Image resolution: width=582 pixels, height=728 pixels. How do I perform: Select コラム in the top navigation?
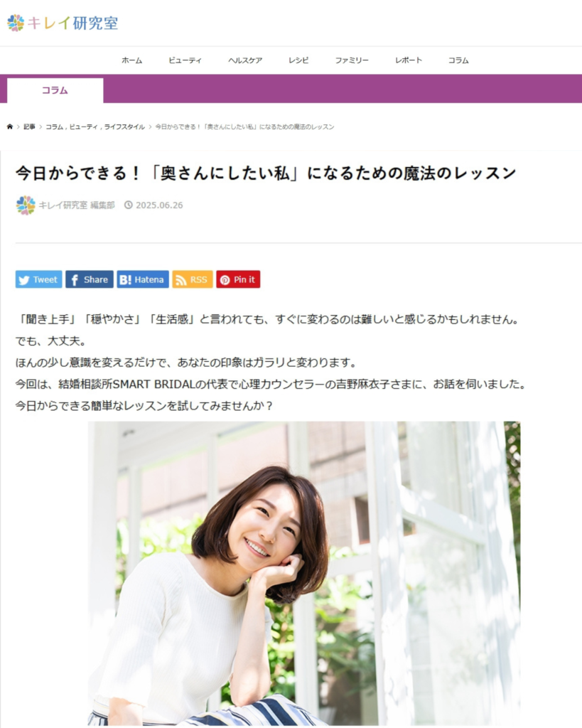(458, 60)
